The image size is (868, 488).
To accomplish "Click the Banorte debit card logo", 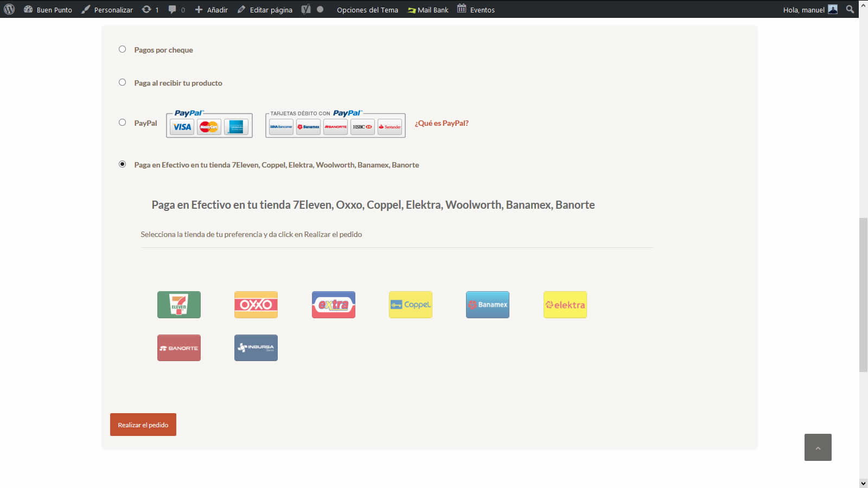I will tap(335, 127).
